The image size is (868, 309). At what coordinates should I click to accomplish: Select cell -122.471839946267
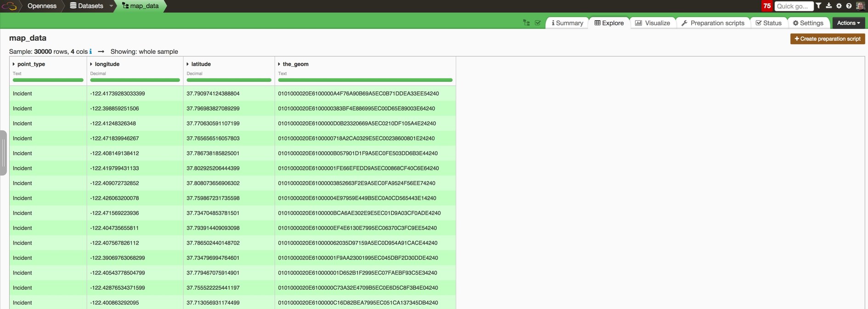[135, 139]
